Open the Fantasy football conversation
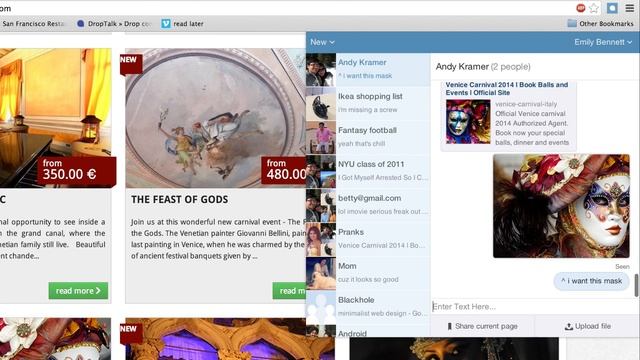Screen dimensions: 640x360 click(x=368, y=137)
